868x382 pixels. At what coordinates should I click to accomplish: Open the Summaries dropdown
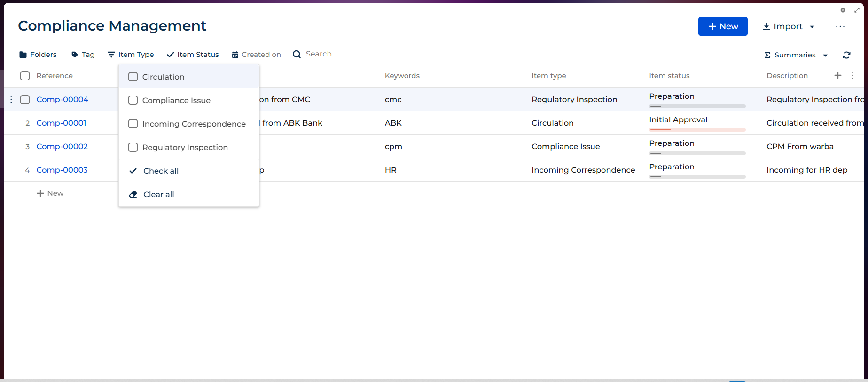click(x=796, y=55)
